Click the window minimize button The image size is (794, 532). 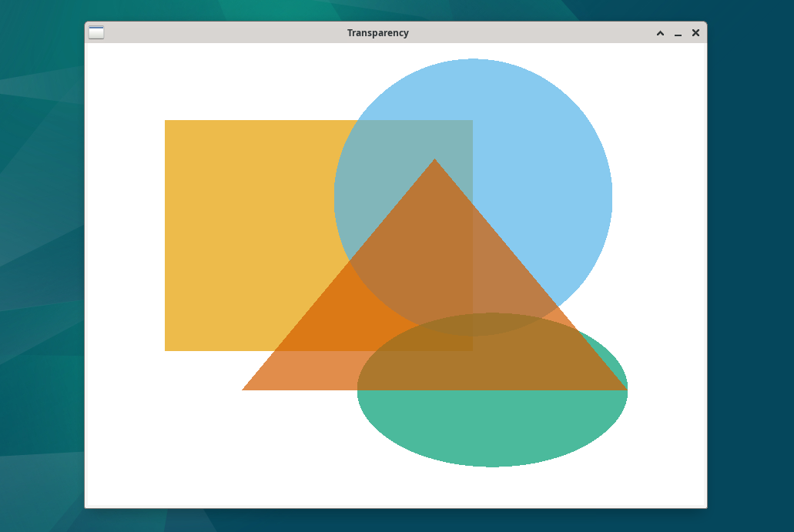(677, 33)
